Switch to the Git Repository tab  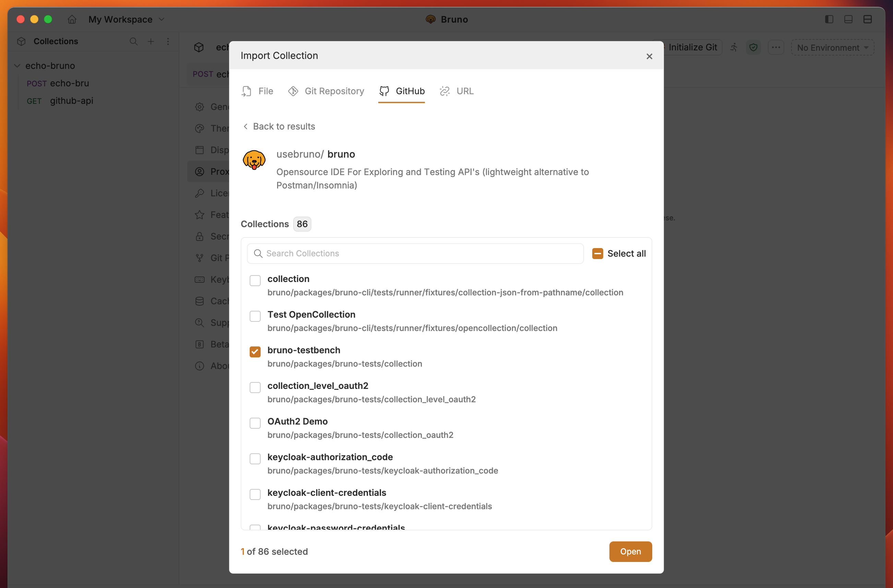click(326, 91)
